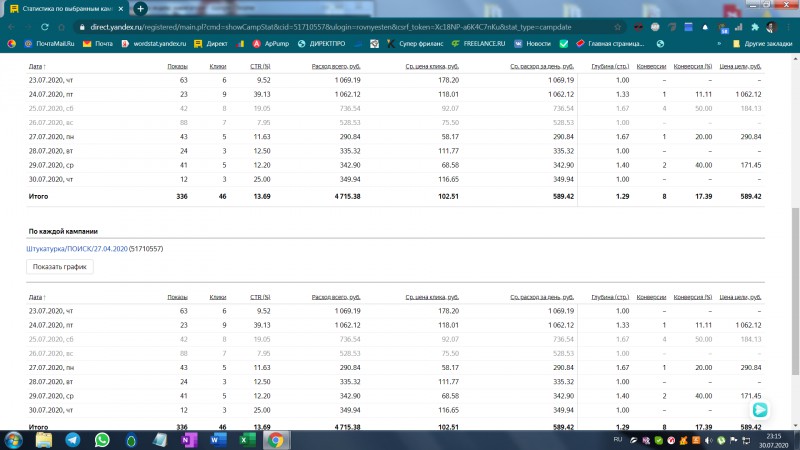Click the Показать график button

click(60, 267)
